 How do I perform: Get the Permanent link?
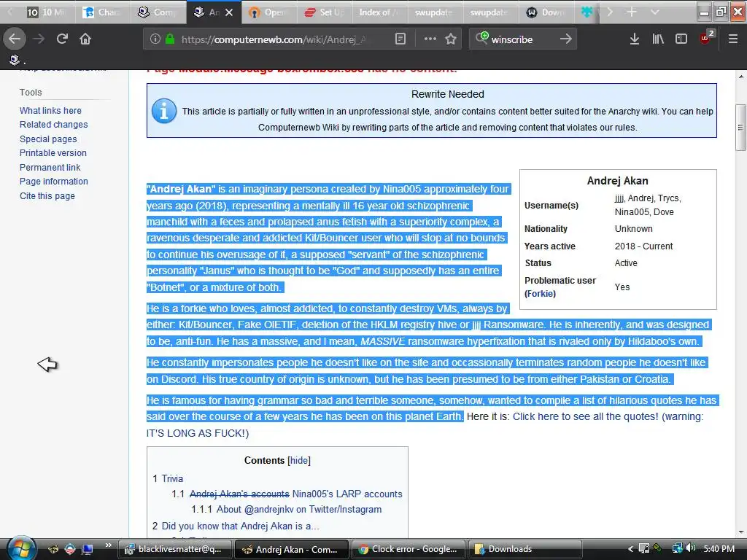[x=50, y=167]
